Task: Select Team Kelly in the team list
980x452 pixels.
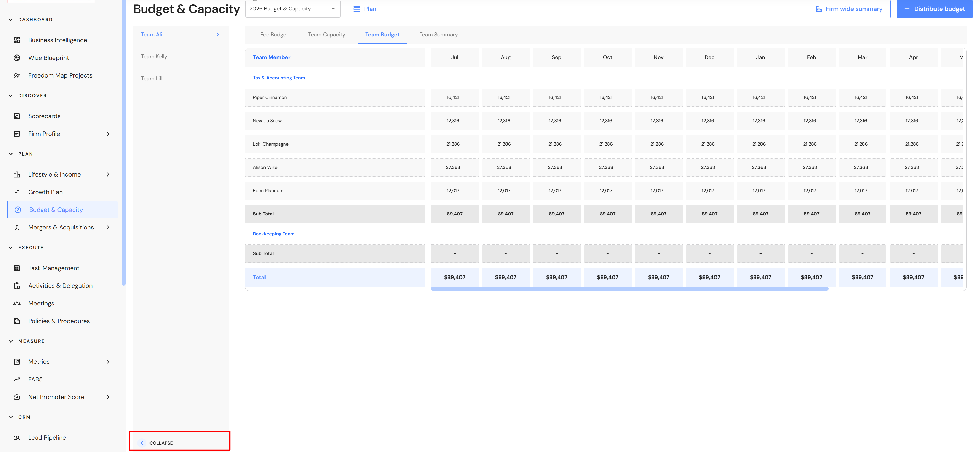Action: [x=154, y=56]
